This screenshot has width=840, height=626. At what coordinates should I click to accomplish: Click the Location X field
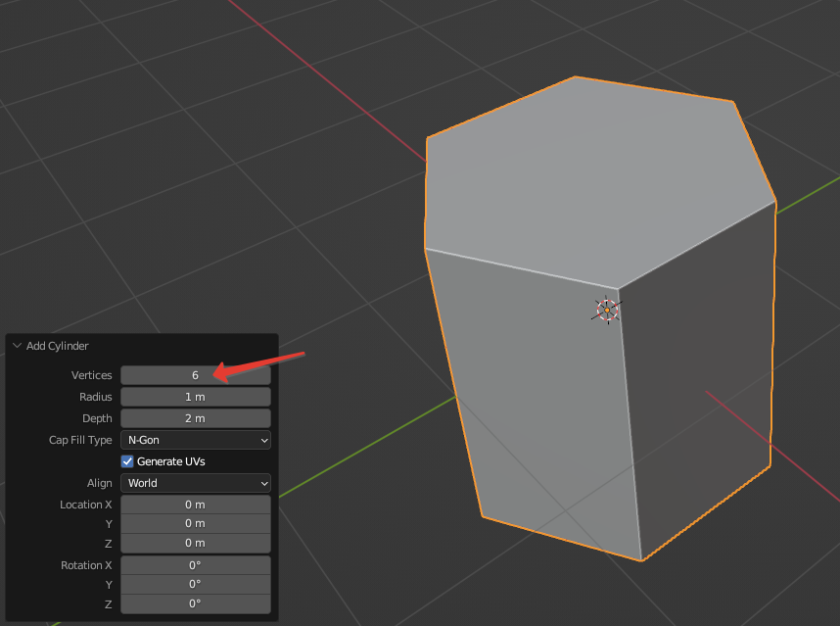coord(196,505)
